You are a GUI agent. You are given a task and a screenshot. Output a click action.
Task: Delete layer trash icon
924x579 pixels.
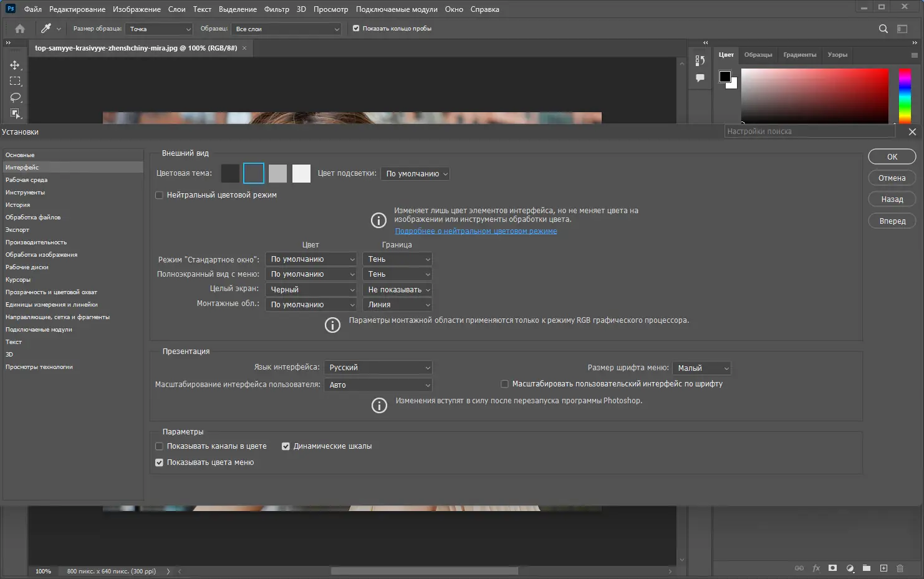coord(900,568)
